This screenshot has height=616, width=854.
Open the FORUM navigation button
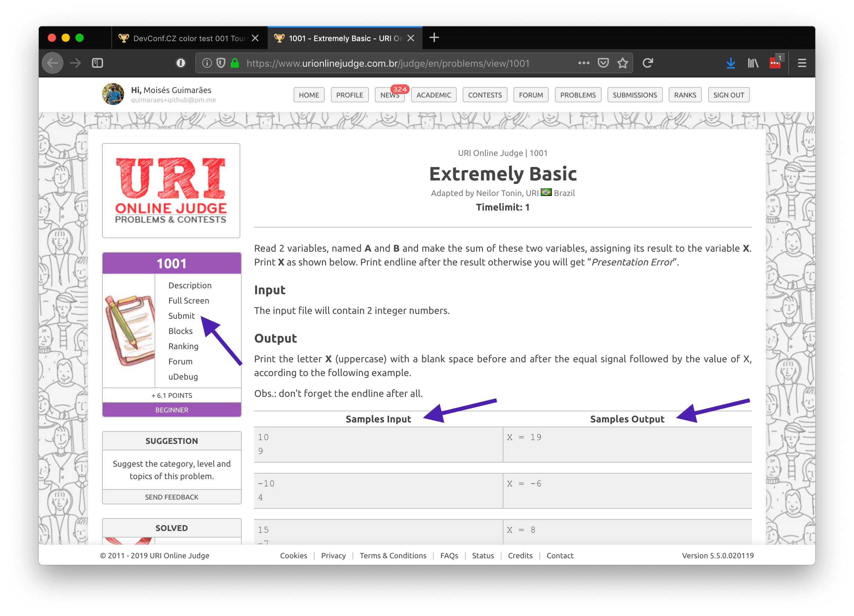(x=531, y=95)
